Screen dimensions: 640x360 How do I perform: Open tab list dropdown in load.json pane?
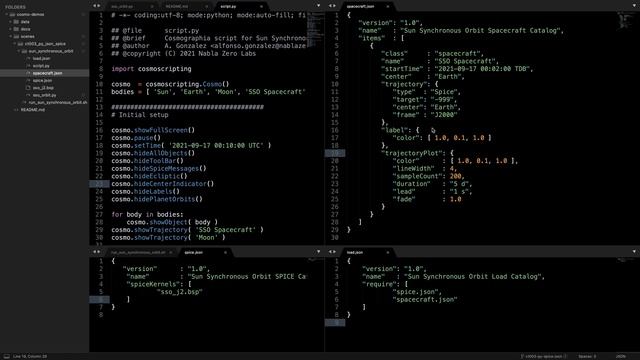tap(634, 251)
